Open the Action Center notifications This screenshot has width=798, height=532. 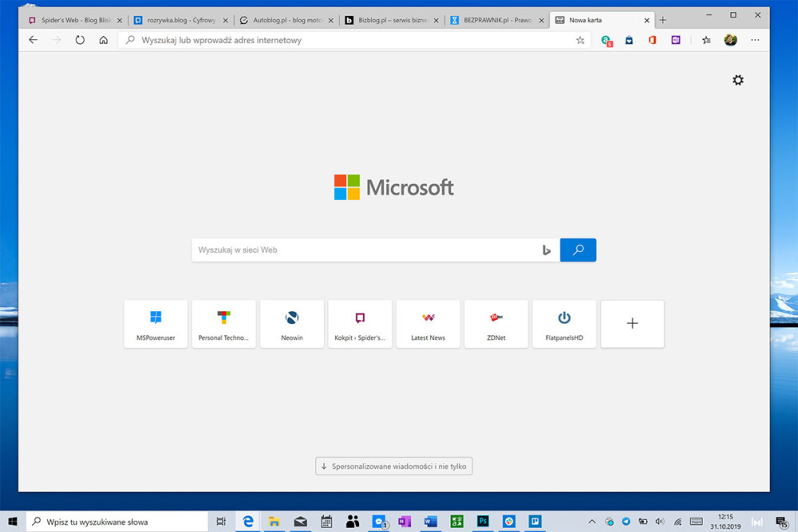click(782, 522)
